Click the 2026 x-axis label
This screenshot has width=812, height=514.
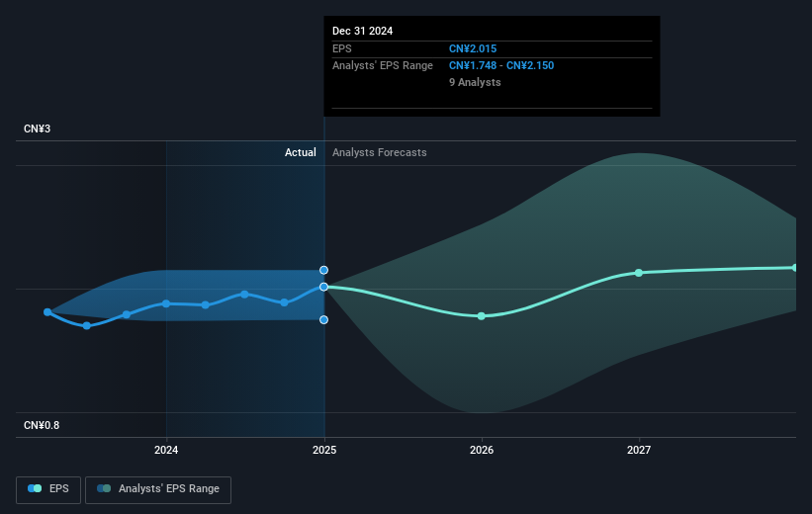pyautogui.click(x=482, y=451)
